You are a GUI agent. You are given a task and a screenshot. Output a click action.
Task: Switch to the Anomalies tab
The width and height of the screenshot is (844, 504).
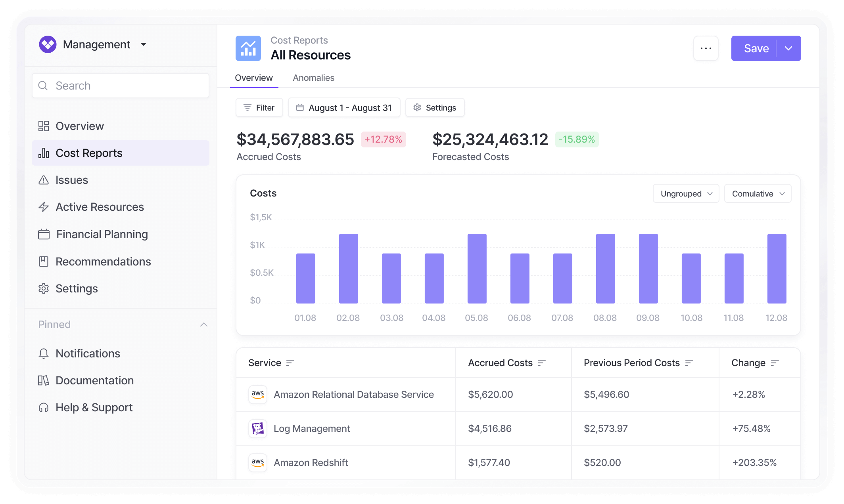(x=313, y=78)
